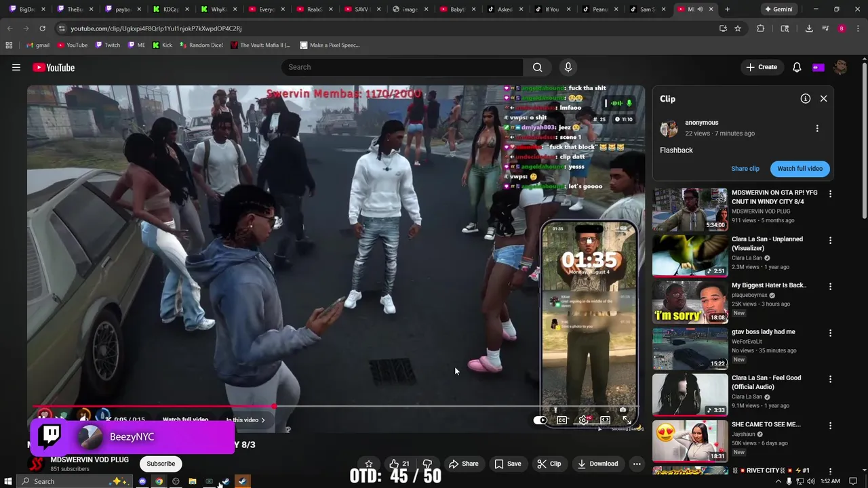Toggle the autoplay switch in the player
868x488 pixels.
point(540,420)
